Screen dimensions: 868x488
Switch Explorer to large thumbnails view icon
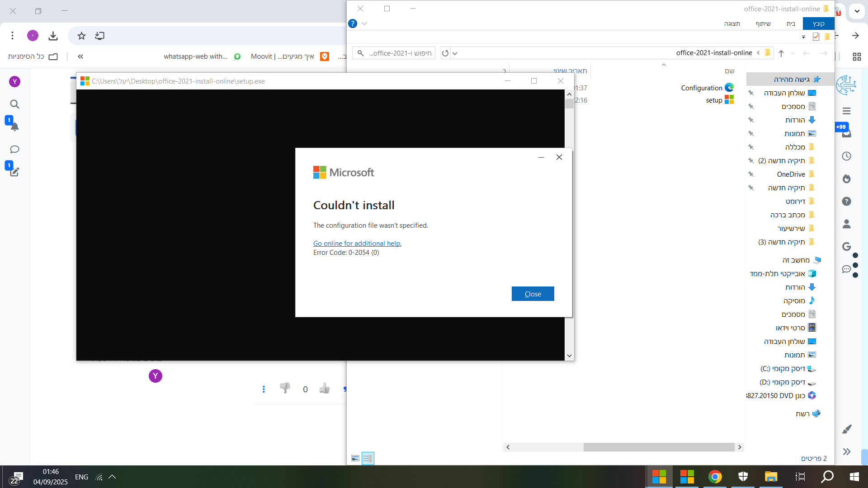pyautogui.click(x=355, y=458)
